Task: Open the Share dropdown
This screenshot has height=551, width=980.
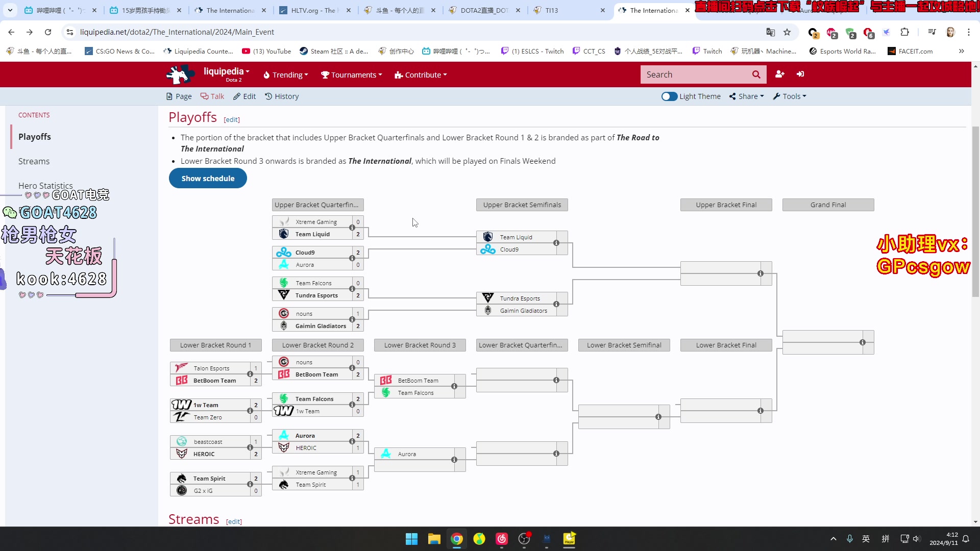Action: (747, 96)
